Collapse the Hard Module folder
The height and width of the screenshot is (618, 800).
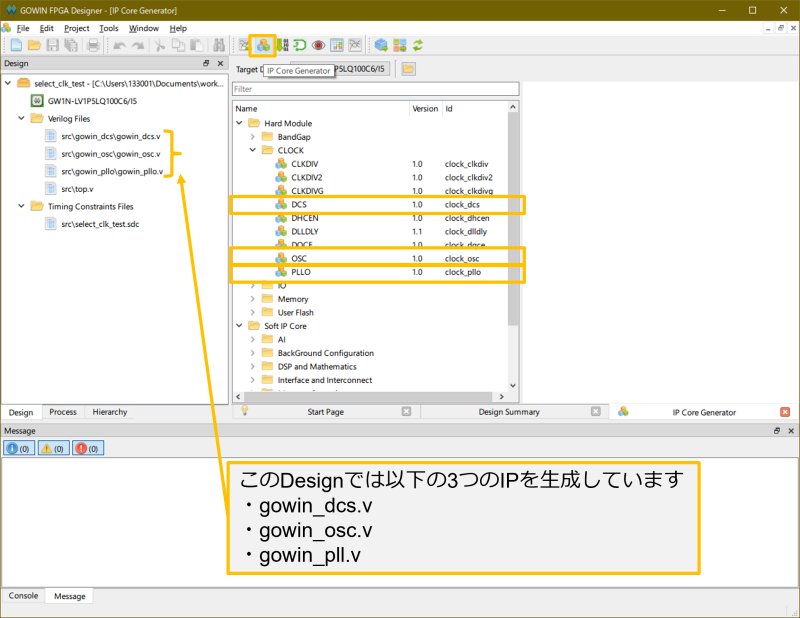[239, 123]
